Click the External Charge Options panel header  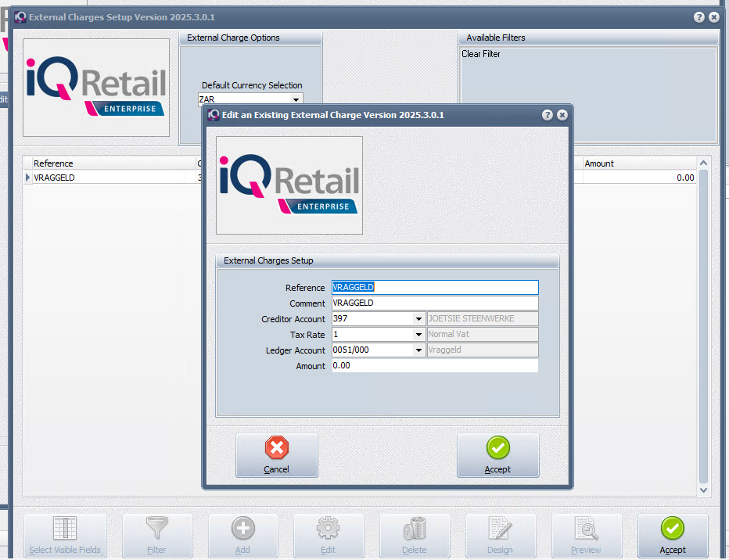250,38
